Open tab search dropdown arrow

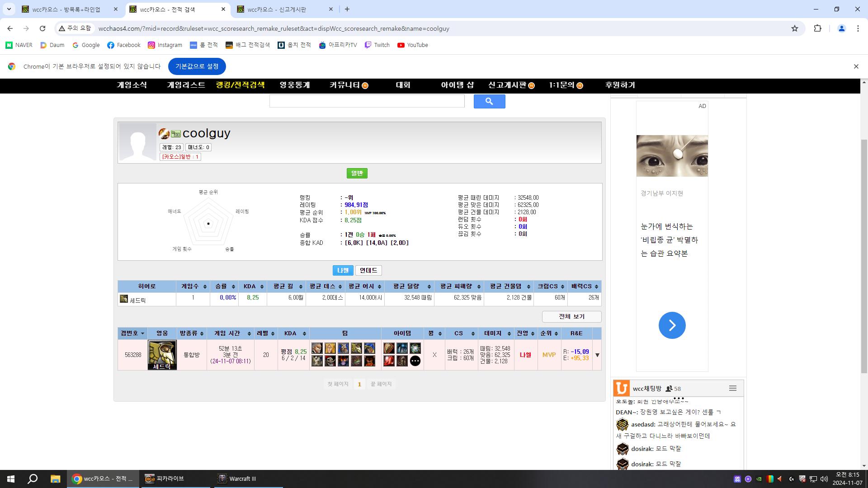click(x=9, y=9)
